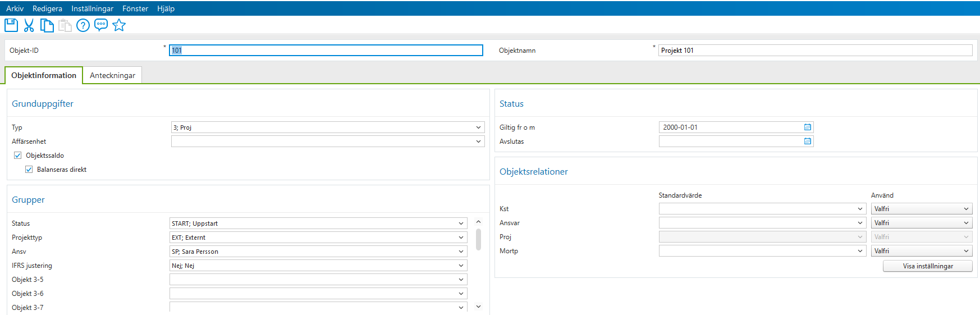Open the Projekttyp dropdown list
Viewport: 980px width, 315px height.
point(461,238)
